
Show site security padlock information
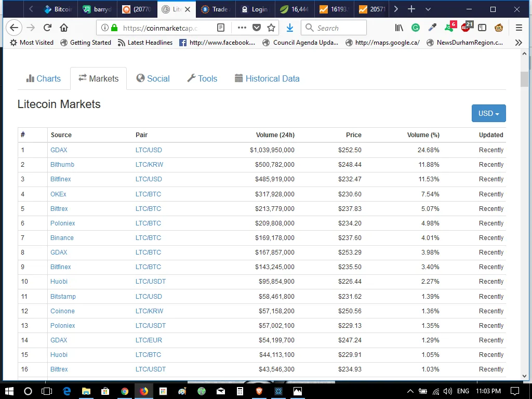(114, 28)
